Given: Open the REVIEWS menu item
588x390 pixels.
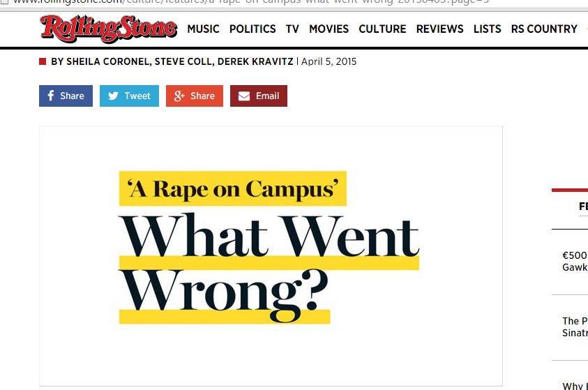Looking at the screenshot, I should click(439, 29).
